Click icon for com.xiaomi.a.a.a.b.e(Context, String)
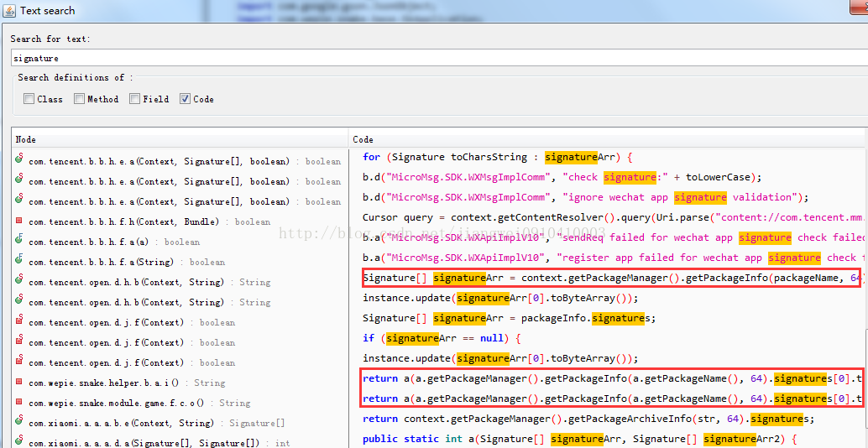Screen dimensions: 868x448 click(18, 422)
